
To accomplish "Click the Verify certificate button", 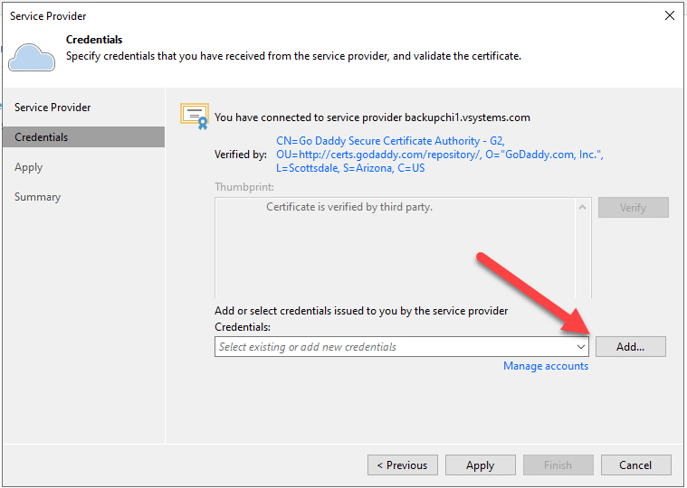I will tap(633, 208).
